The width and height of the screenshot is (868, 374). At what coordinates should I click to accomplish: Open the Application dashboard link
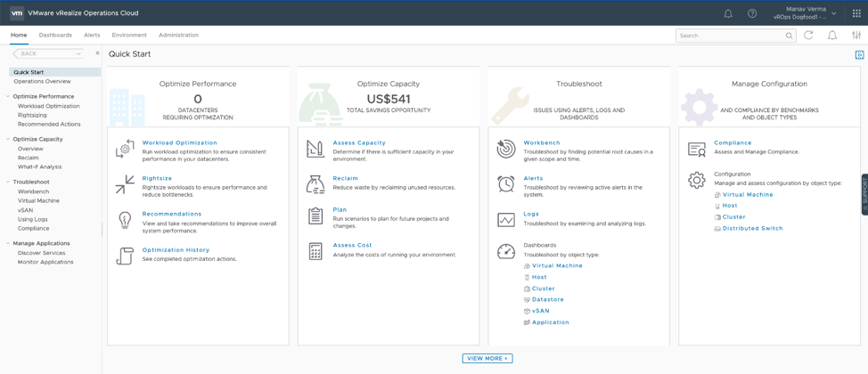[x=550, y=322]
